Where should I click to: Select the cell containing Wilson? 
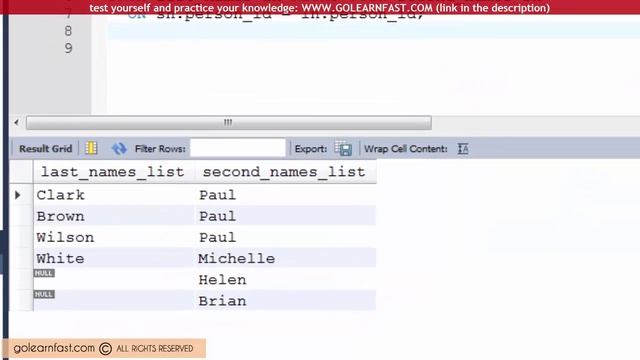click(x=114, y=237)
